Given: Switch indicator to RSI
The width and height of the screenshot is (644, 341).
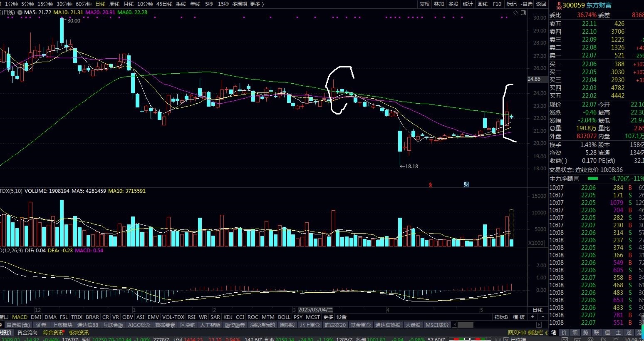Looking at the screenshot, I should pos(191,317).
